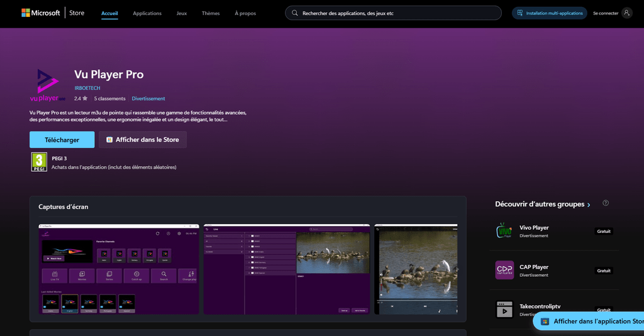Screen dimensions: 644x336
Task: Go to the À propos tab
Action: (x=245, y=13)
